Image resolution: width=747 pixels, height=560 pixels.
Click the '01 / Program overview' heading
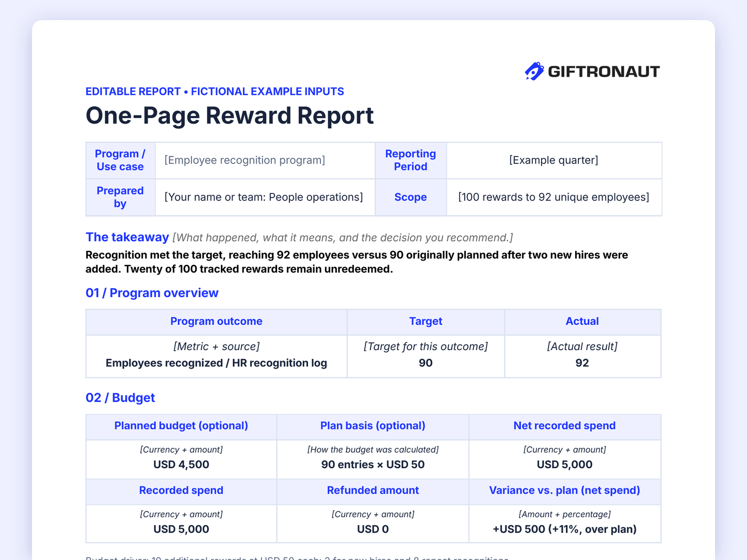click(152, 293)
